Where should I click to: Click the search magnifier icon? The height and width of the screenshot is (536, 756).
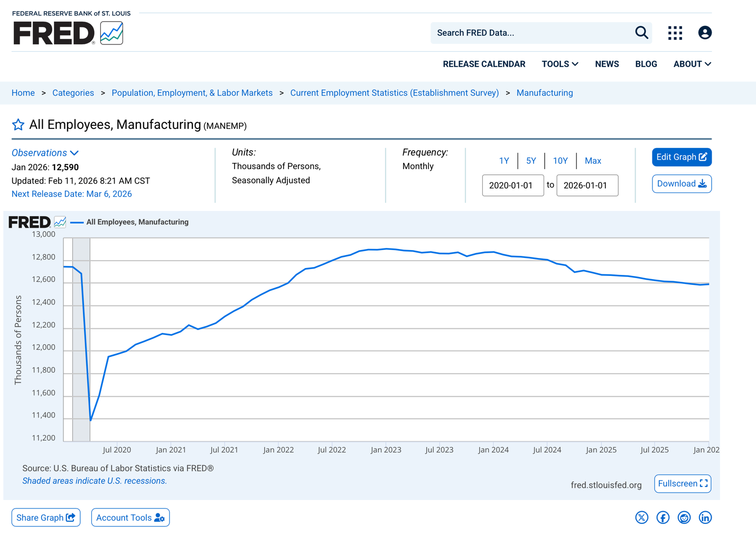641,33
